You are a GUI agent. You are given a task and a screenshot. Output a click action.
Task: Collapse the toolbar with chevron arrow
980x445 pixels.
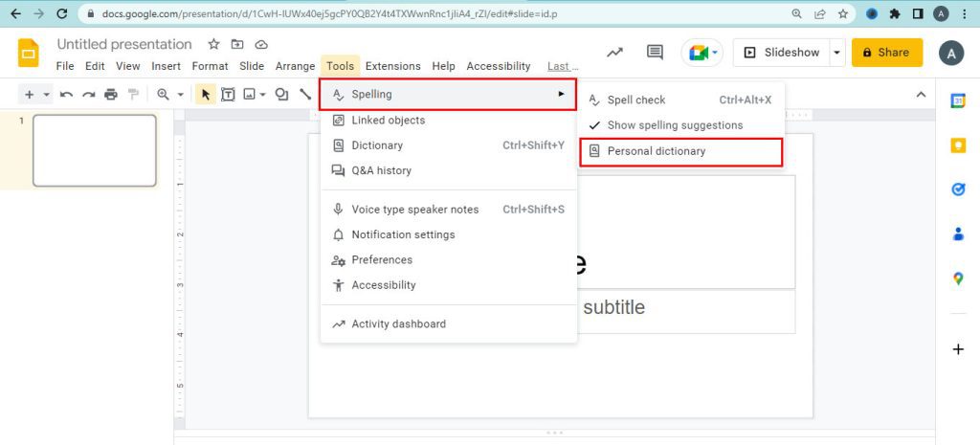coord(921,94)
